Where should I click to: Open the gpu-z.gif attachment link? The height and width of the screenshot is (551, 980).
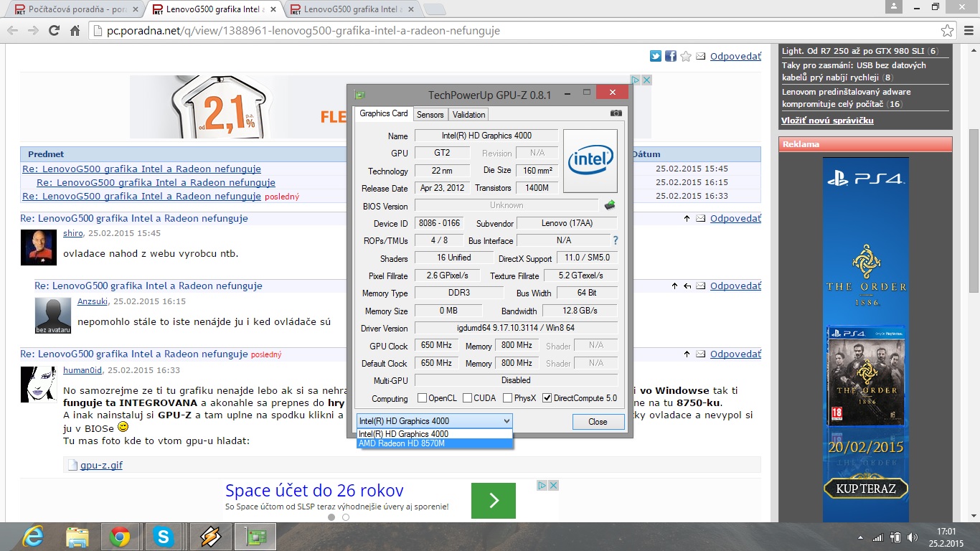coord(101,465)
